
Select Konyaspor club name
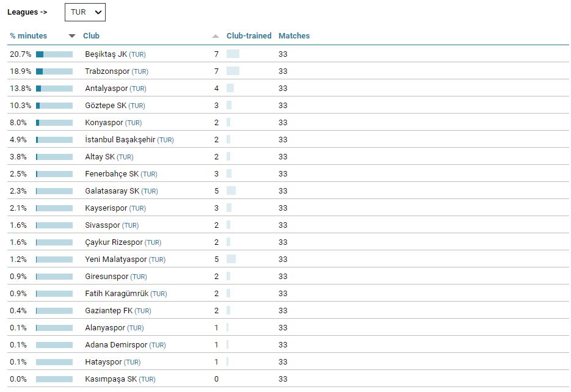(x=104, y=123)
